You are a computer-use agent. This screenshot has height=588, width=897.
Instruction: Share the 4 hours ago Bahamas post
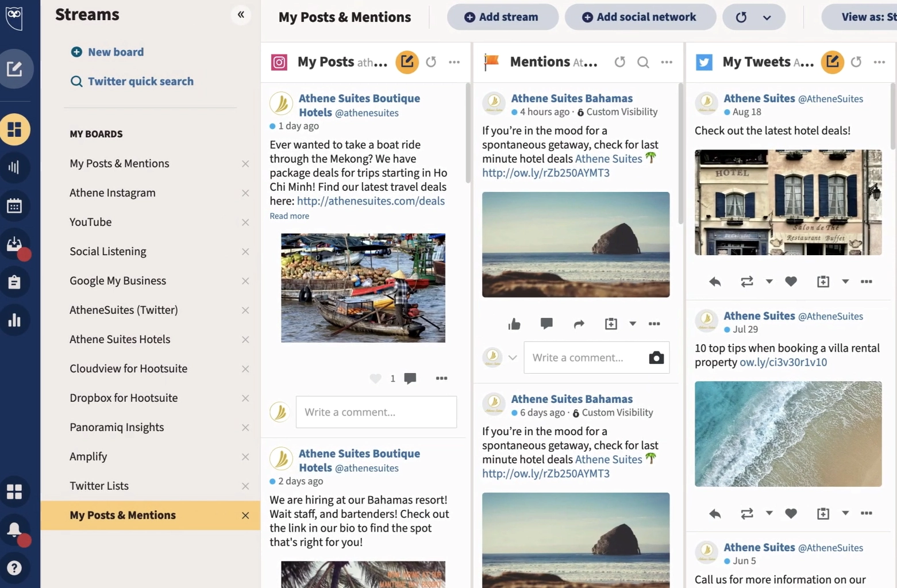click(579, 324)
